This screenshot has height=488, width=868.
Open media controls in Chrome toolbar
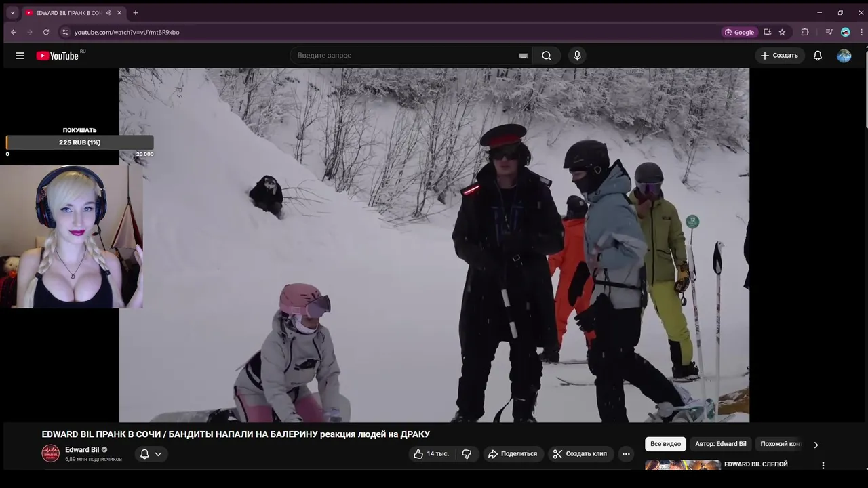pos(829,32)
